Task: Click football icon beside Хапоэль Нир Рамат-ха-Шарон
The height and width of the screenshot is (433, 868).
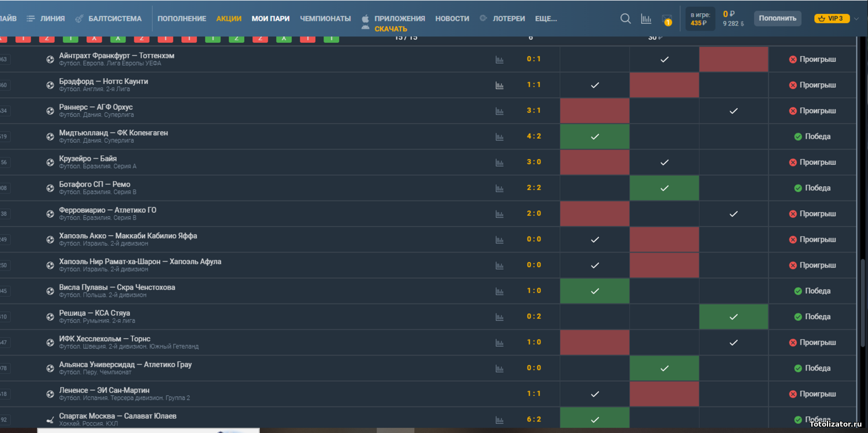Action: [50, 265]
